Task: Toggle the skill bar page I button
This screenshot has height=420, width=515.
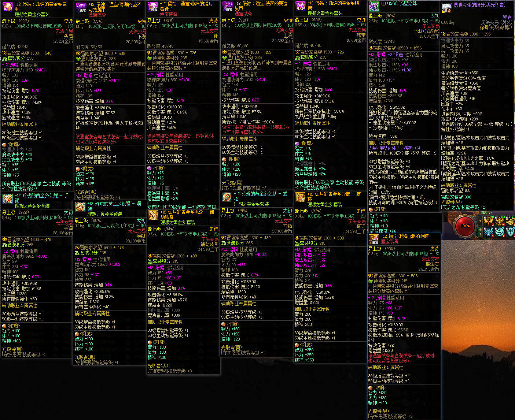Action: tap(480, 231)
